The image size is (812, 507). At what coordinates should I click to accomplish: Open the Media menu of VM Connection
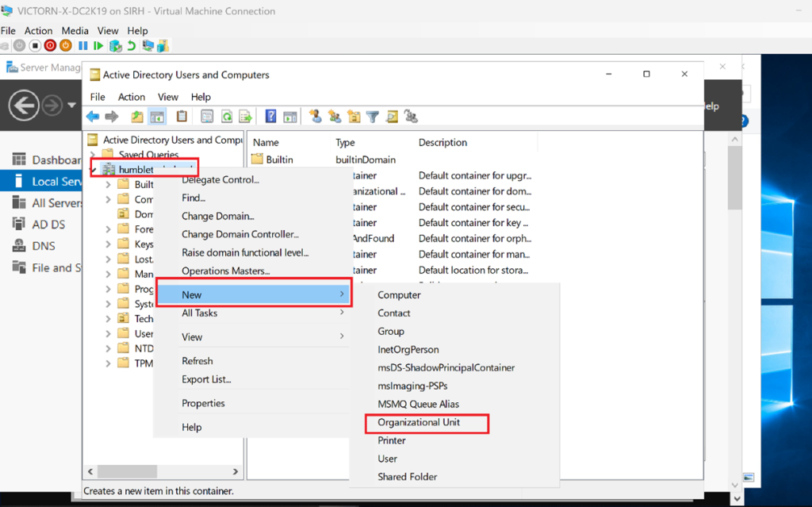pos(75,31)
